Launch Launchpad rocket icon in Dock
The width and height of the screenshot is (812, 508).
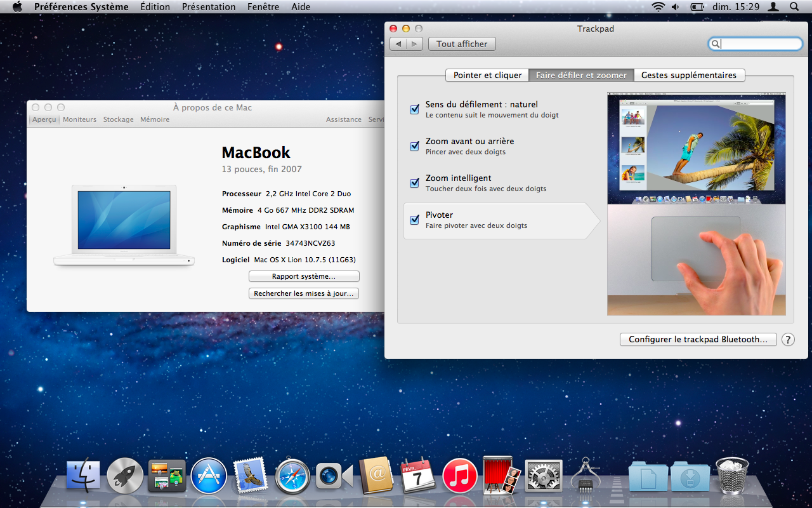pyautogui.click(x=125, y=476)
